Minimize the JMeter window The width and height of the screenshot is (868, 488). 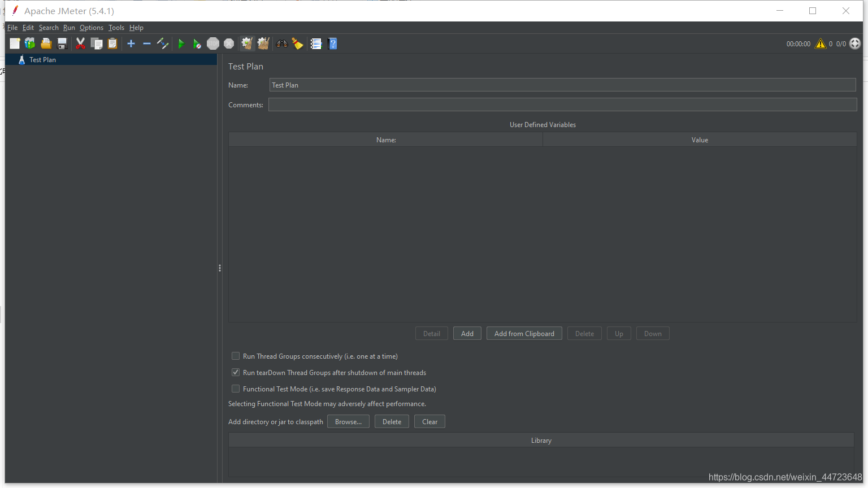coord(780,11)
